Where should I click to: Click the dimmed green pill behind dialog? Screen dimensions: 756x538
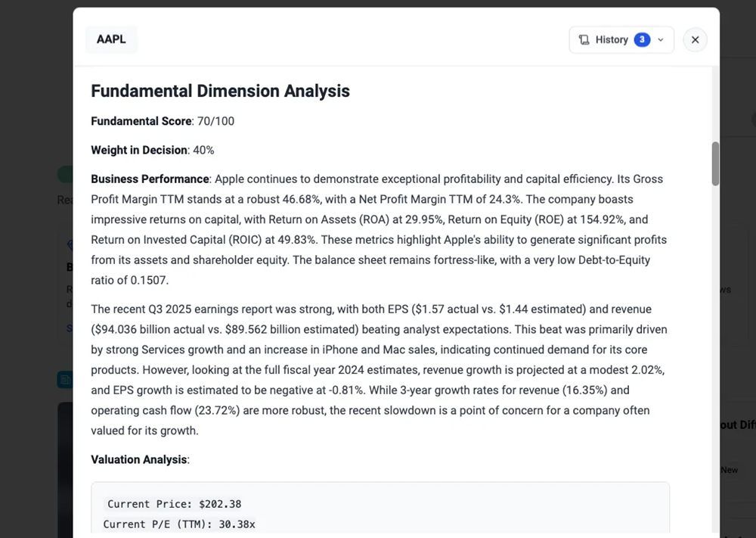click(65, 174)
